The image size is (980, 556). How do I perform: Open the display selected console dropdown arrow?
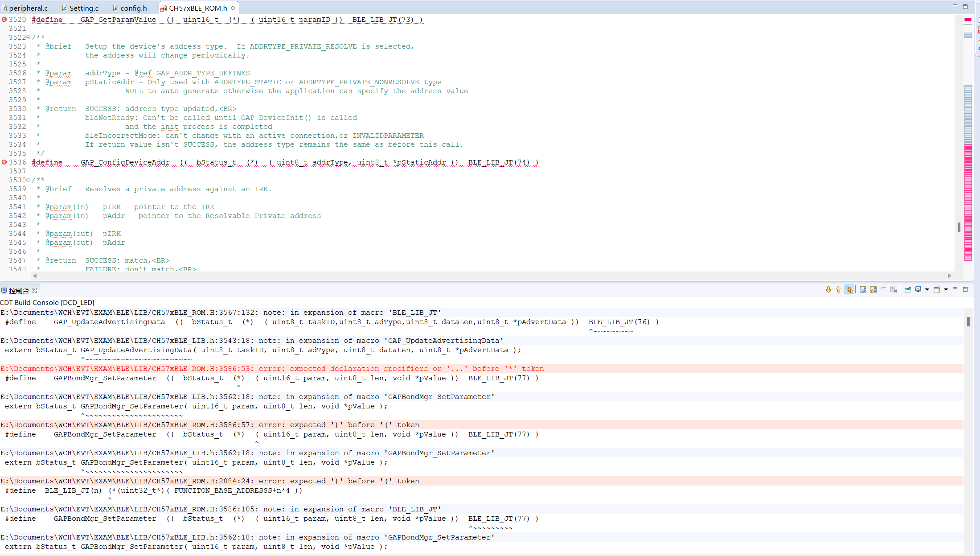[x=927, y=290]
